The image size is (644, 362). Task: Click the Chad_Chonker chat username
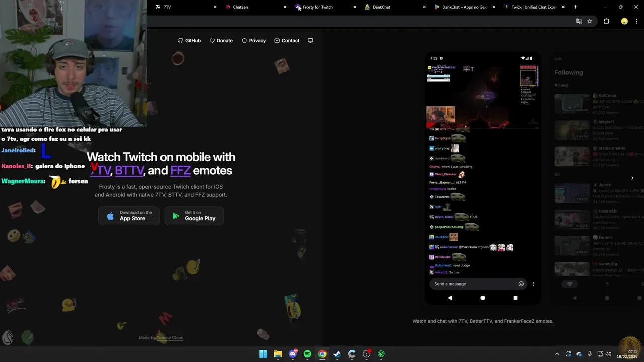point(445,174)
